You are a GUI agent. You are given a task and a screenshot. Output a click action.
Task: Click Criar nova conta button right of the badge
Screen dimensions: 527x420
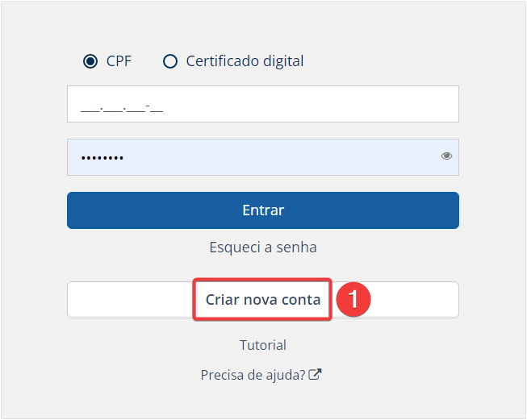click(x=415, y=300)
